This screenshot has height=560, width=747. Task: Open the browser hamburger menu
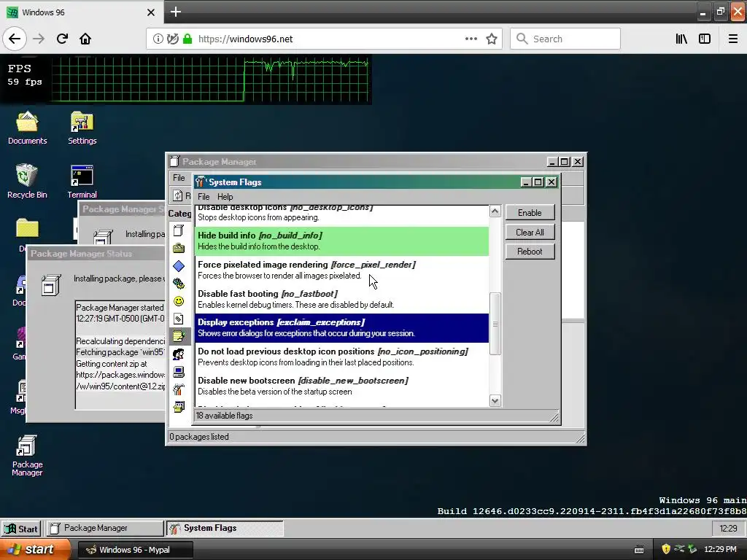click(x=733, y=39)
